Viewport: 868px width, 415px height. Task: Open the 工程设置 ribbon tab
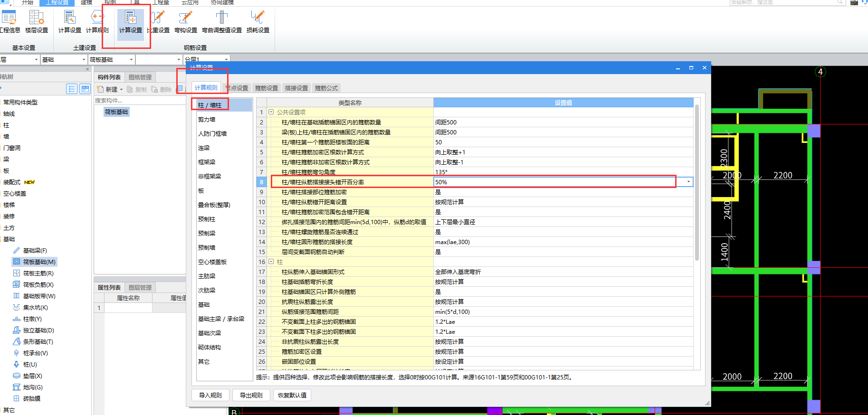pyautogui.click(x=57, y=2)
